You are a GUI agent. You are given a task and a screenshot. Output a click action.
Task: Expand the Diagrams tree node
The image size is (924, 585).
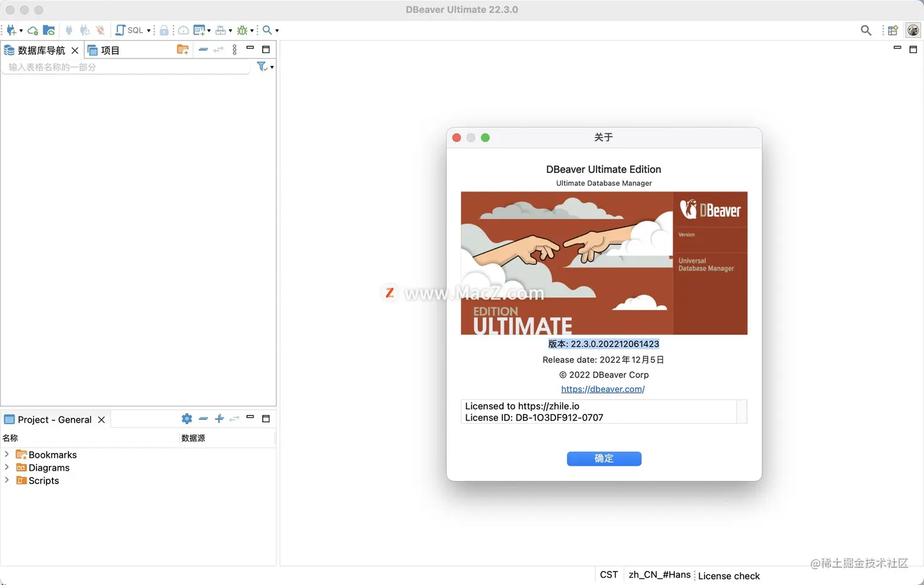pos(7,467)
